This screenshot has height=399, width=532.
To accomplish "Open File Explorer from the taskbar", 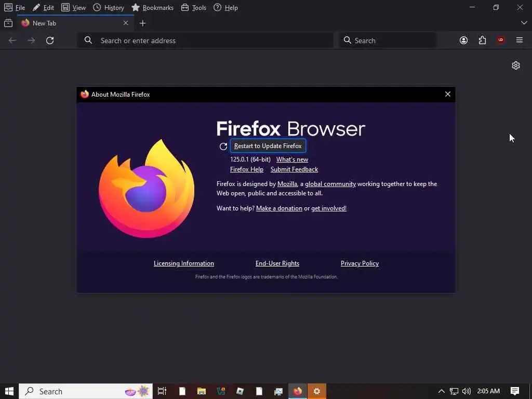I will [202, 391].
